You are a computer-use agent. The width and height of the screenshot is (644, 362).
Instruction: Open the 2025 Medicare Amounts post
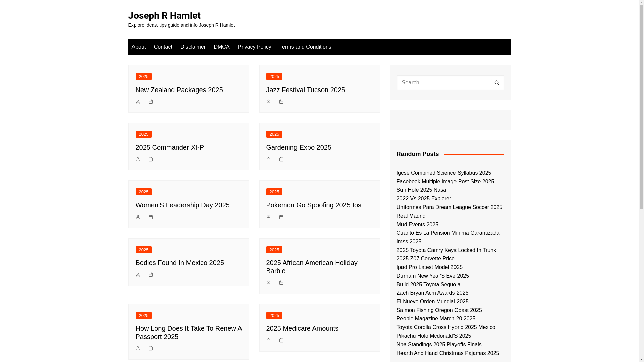tap(302, 328)
